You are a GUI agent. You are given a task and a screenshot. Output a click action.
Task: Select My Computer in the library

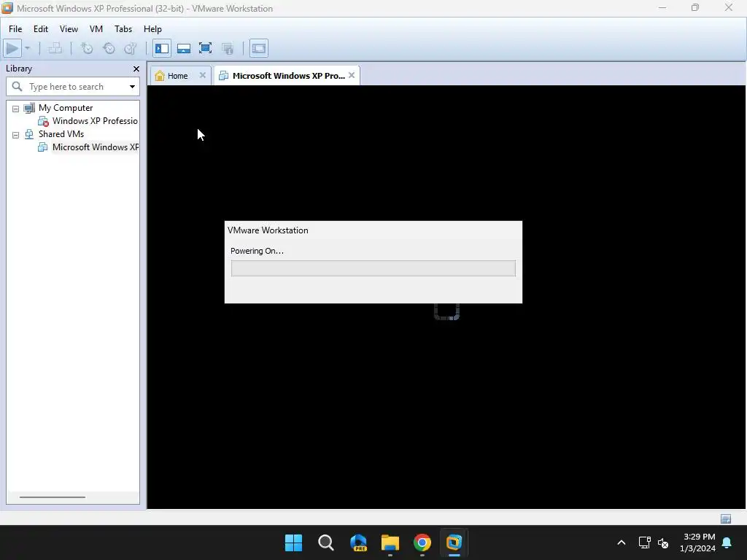click(66, 108)
